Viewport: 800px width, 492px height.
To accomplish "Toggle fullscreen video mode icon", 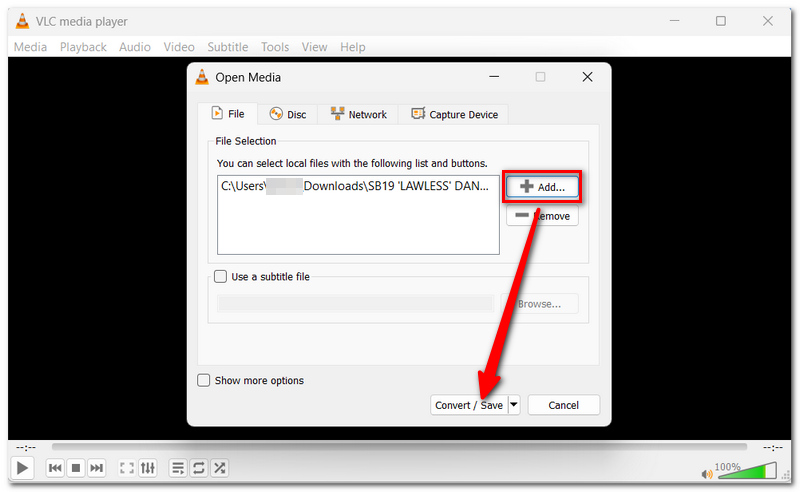I will point(127,468).
